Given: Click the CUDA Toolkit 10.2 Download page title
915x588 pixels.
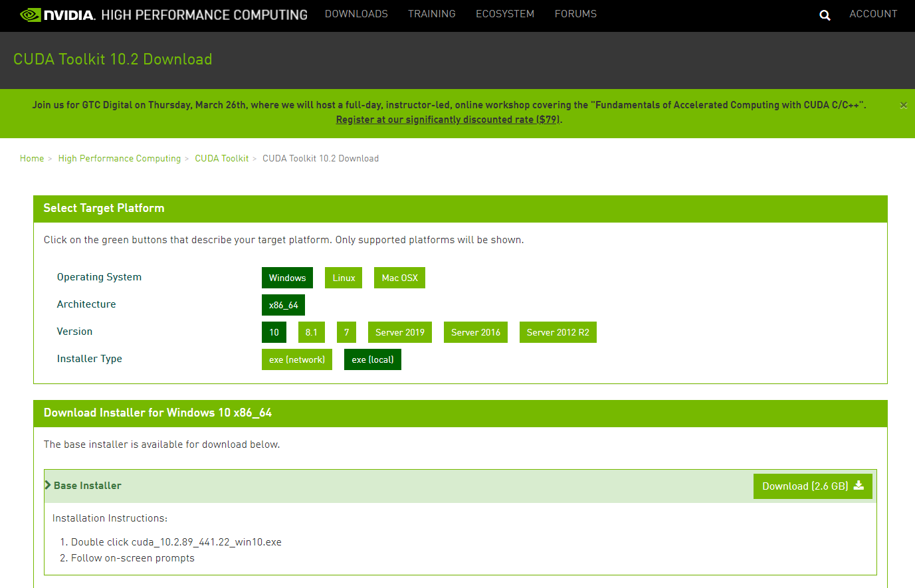Looking at the screenshot, I should [113, 59].
